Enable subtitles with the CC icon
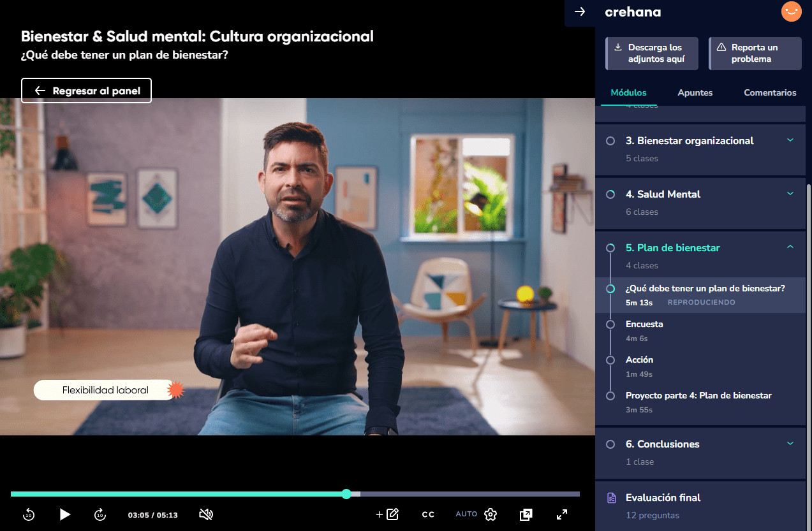The height and width of the screenshot is (531, 812). [x=427, y=514]
